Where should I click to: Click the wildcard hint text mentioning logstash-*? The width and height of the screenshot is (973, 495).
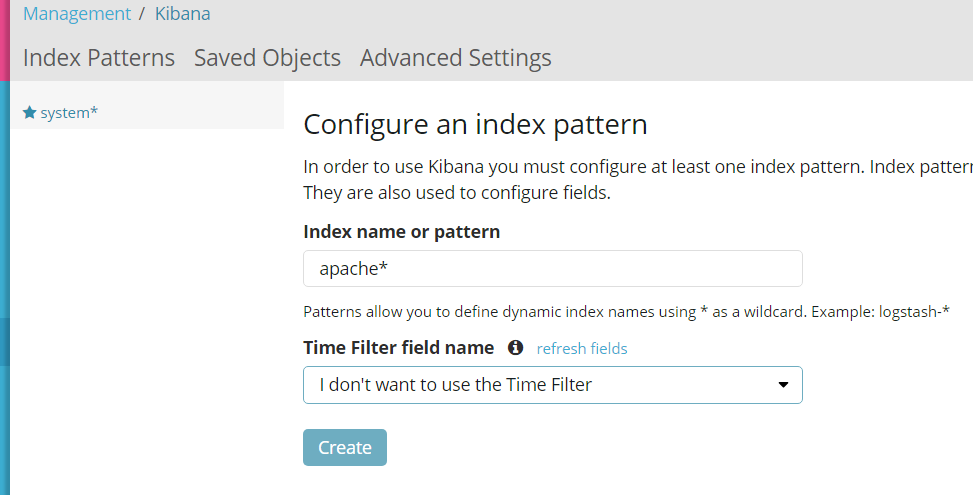pos(626,312)
